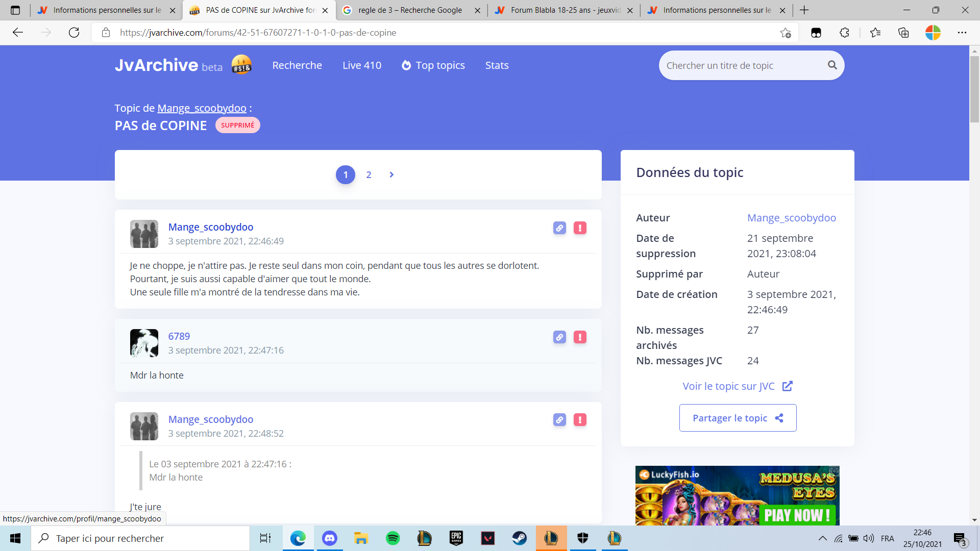Click the page vertical scrollbar thumb
The width and height of the screenshot is (980, 551).
point(974,89)
